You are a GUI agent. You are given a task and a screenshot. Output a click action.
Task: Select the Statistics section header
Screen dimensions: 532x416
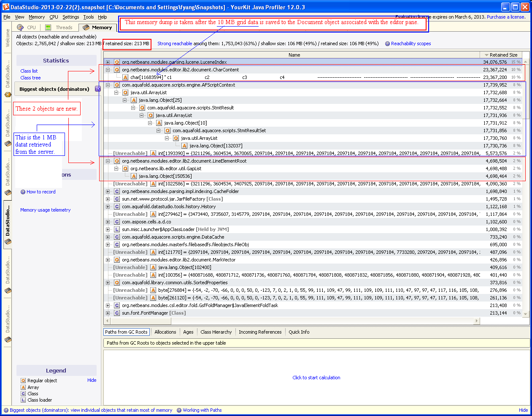click(x=56, y=60)
